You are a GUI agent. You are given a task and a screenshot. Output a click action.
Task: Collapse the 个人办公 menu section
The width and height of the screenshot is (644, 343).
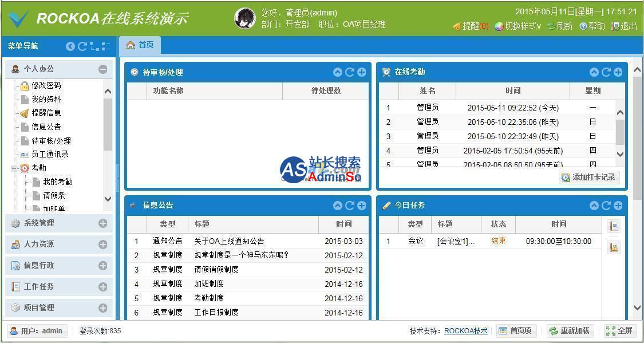pyautogui.click(x=102, y=69)
